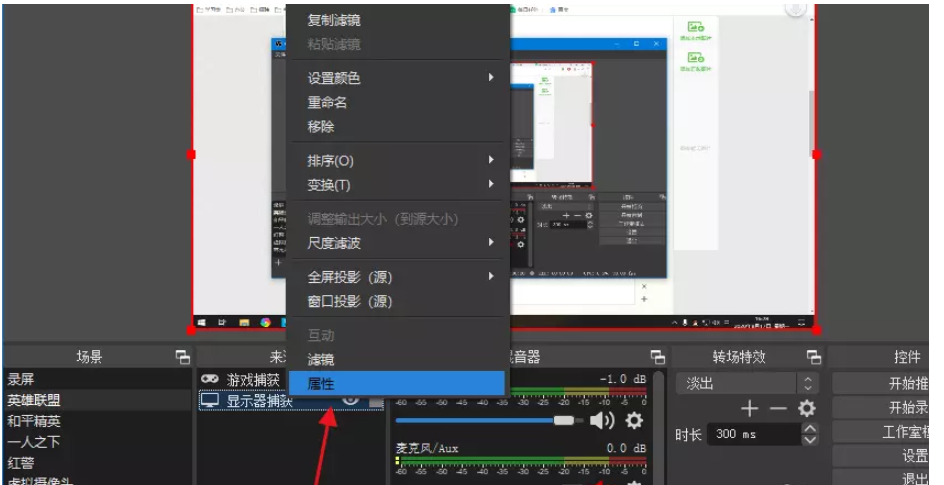Screen dimensions: 944x485
Task: Select the 红警 scene
Action: (x=98, y=463)
